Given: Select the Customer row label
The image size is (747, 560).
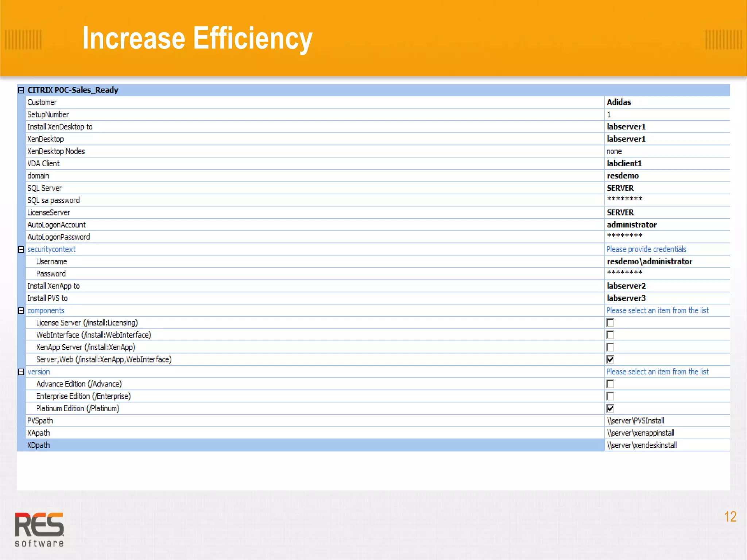Looking at the screenshot, I should (x=42, y=102).
